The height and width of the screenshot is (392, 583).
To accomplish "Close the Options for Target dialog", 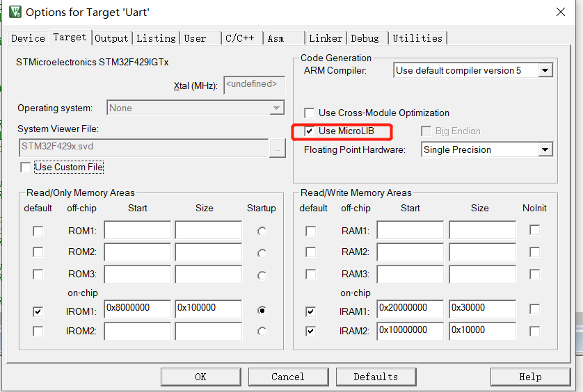I will [x=561, y=12].
